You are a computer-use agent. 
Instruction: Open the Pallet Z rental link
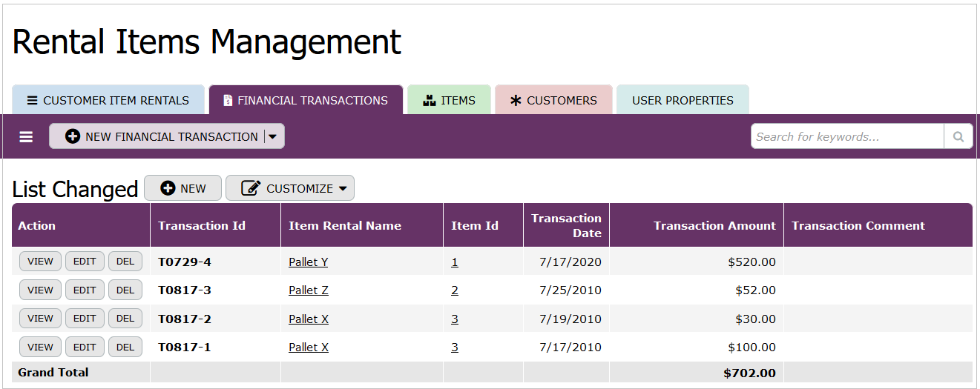click(308, 290)
